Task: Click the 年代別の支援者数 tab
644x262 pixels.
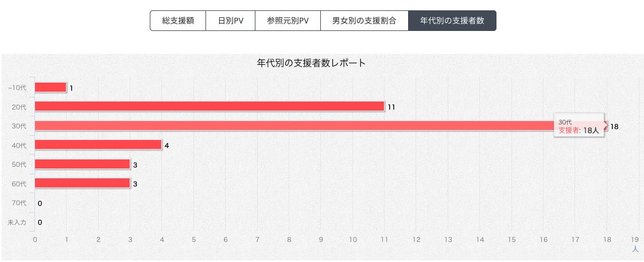Action: tap(452, 21)
